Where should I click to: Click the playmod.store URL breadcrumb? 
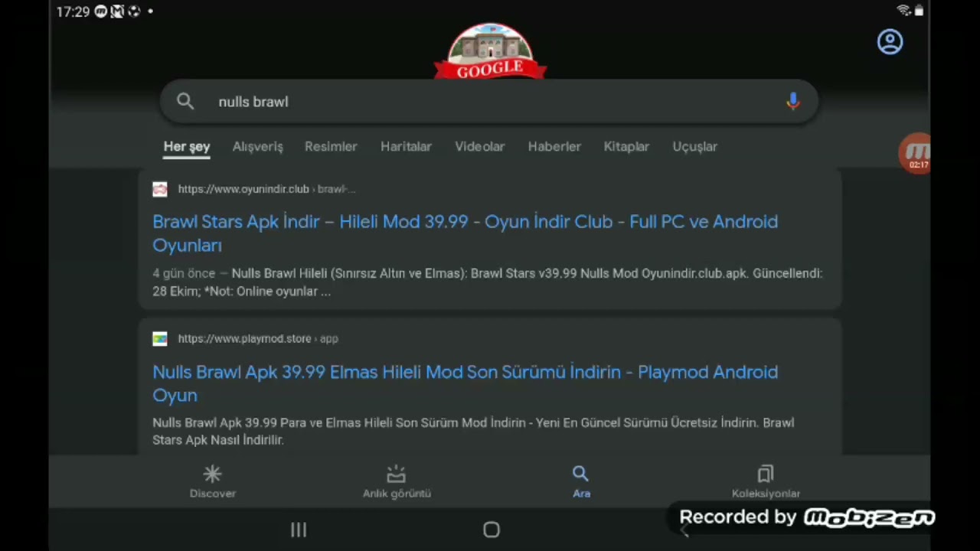click(x=258, y=338)
